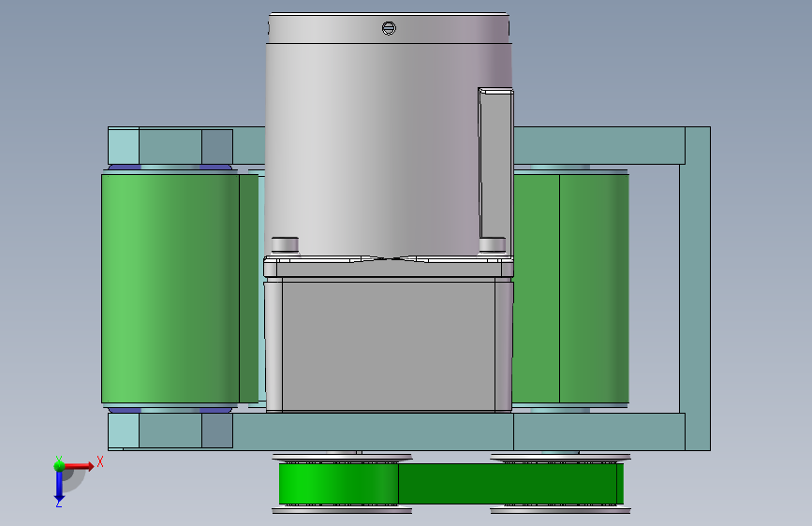Select the green roller on the right side
The width and height of the screenshot is (812, 526).
coord(570,289)
